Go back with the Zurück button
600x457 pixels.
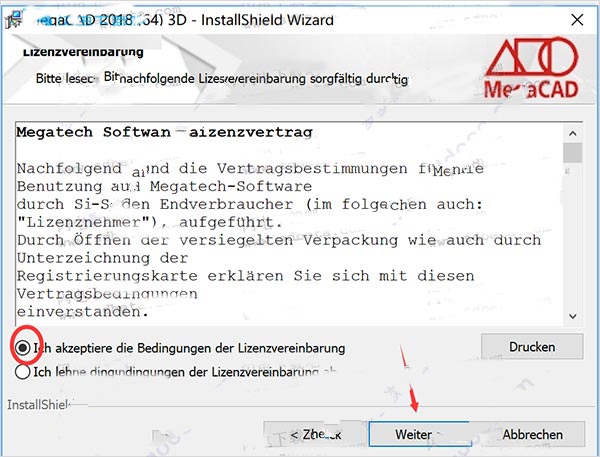[x=315, y=434]
